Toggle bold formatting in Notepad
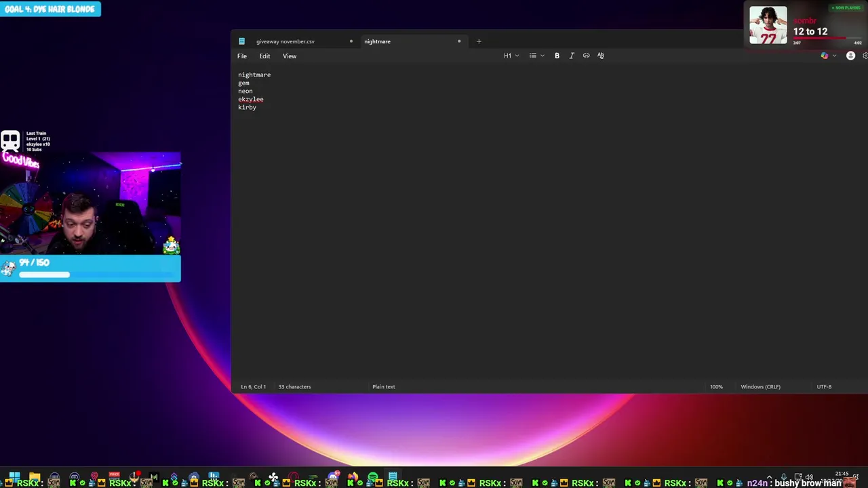The height and width of the screenshot is (488, 868). (x=557, y=56)
